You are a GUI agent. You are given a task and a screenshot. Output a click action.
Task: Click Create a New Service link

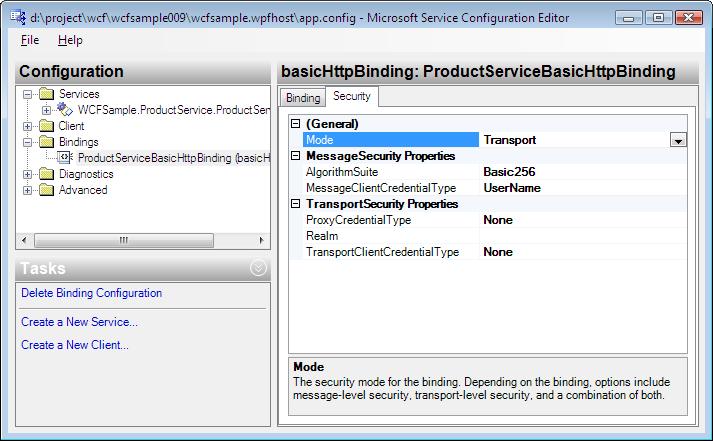79,322
